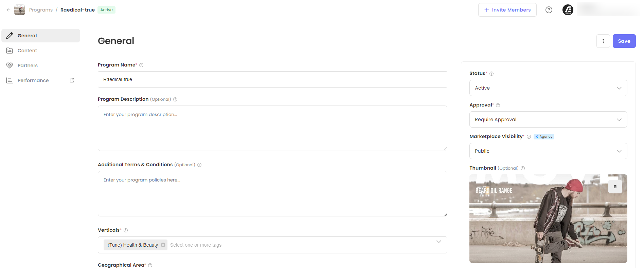This screenshot has width=644, height=268.
Task: Select the General sidebar item
Action: coord(27,36)
